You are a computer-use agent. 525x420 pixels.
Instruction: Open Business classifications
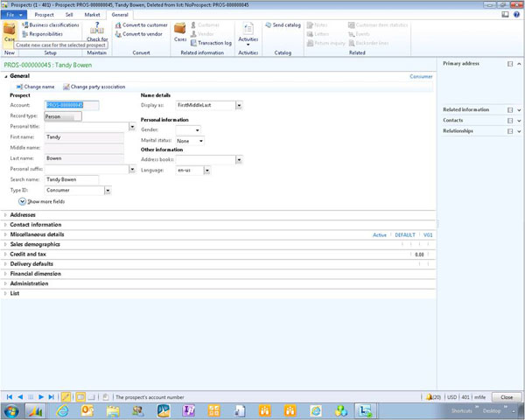(52, 24)
